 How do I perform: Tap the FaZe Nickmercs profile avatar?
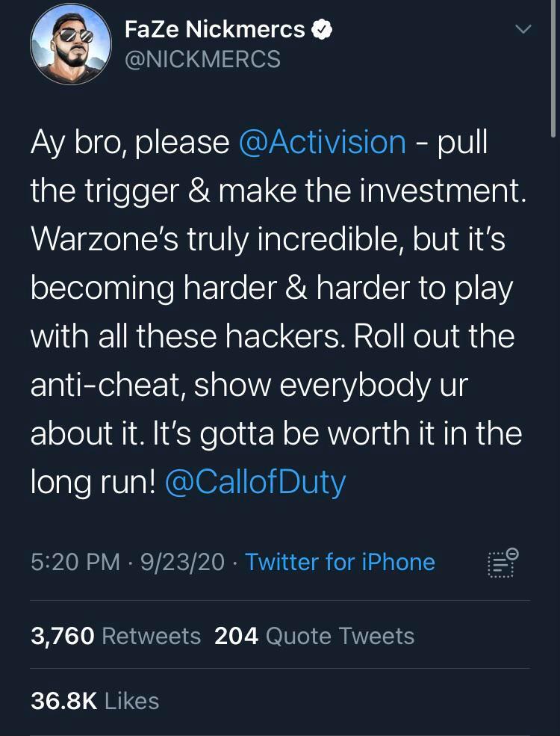pos(71,43)
